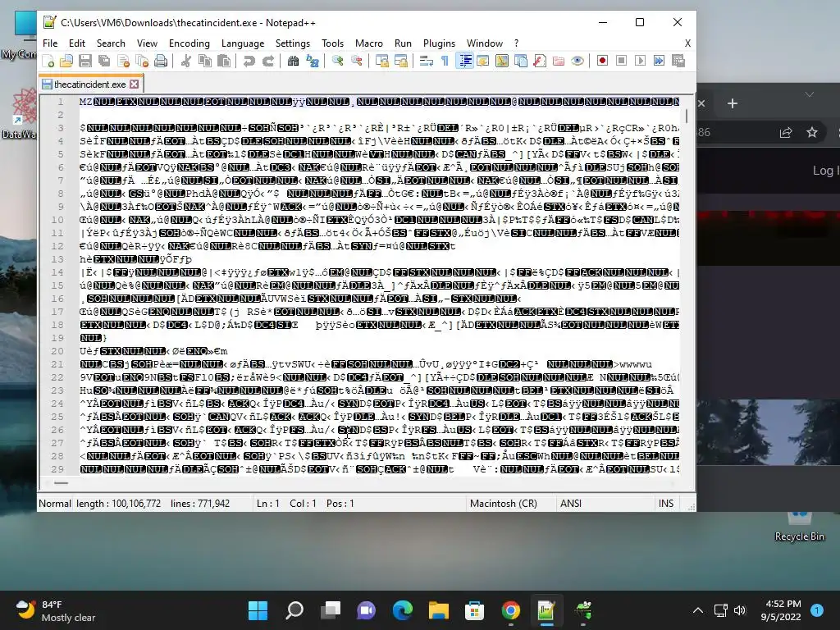Click the Zoom Out magnifier icon
Screen dimensions: 840x630
(356, 61)
